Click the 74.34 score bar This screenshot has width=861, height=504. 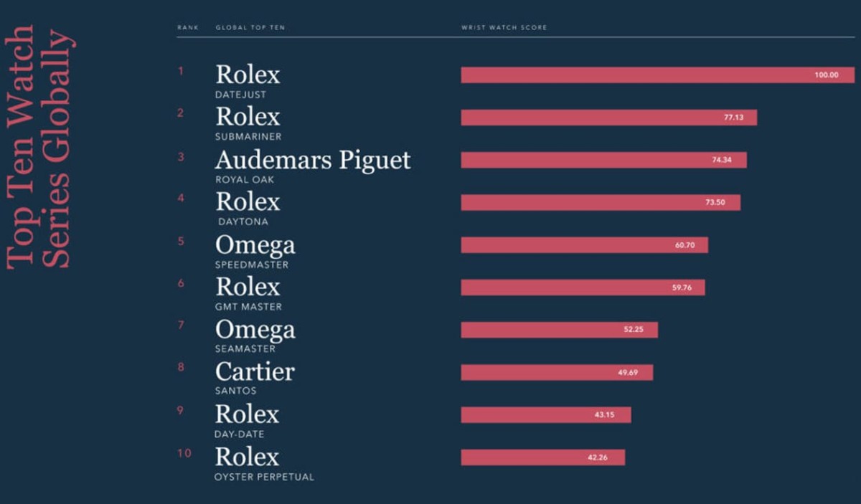[x=603, y=160]
